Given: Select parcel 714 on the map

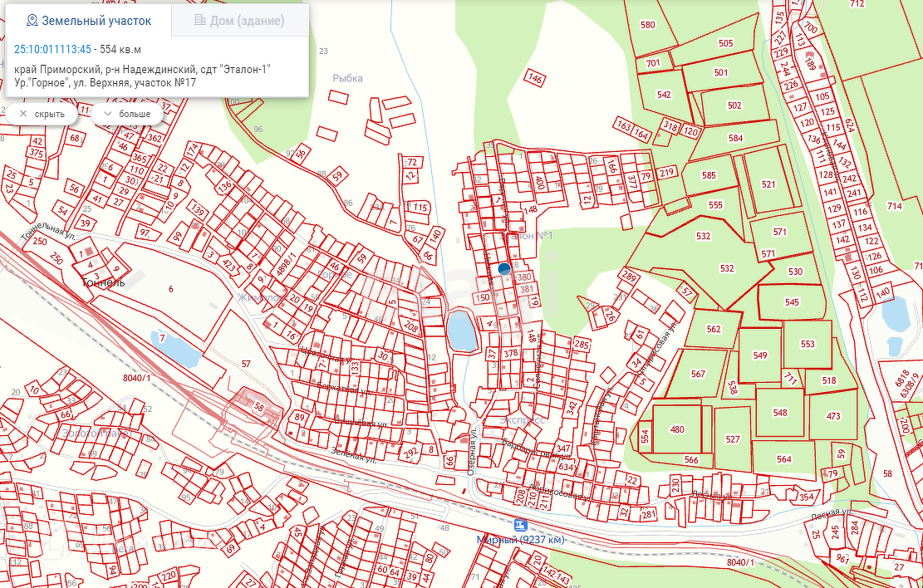Looking at the screenshot, I should click(x=894, y=205).
